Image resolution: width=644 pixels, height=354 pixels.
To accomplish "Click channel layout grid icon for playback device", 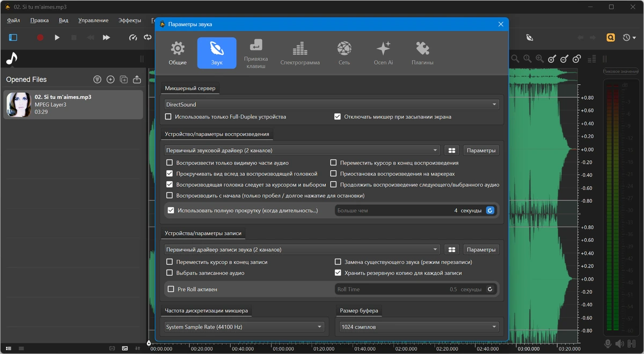I will point(452,150).
